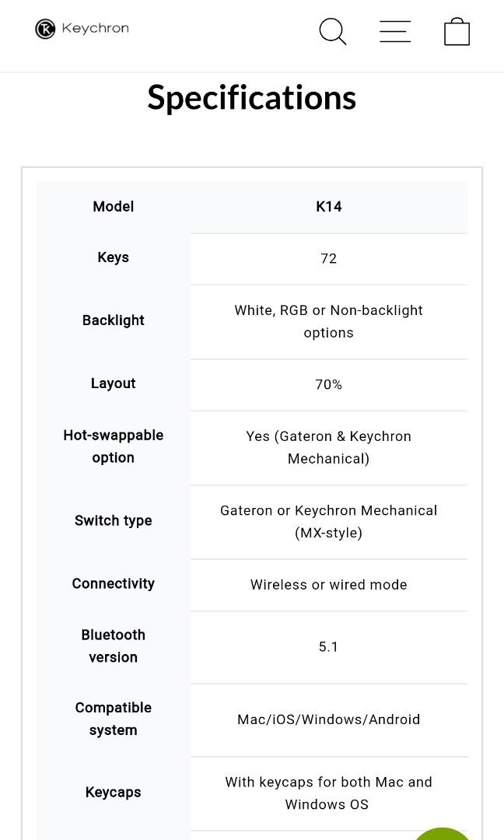The height and width of the screenshot is (840, 504).
Task: Click the 70% layout value
Action: [328, 384]
